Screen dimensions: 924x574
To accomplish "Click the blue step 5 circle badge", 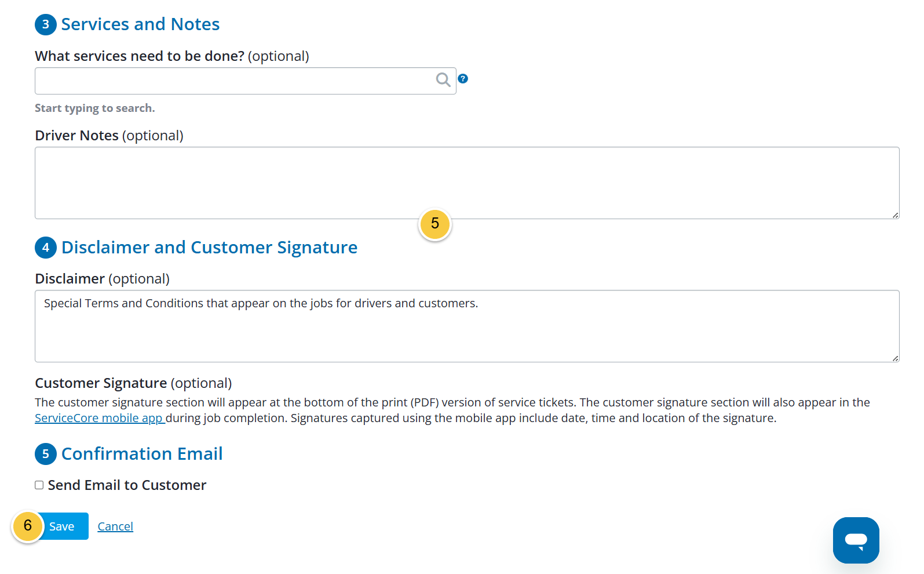I will [x=46, y=454].
